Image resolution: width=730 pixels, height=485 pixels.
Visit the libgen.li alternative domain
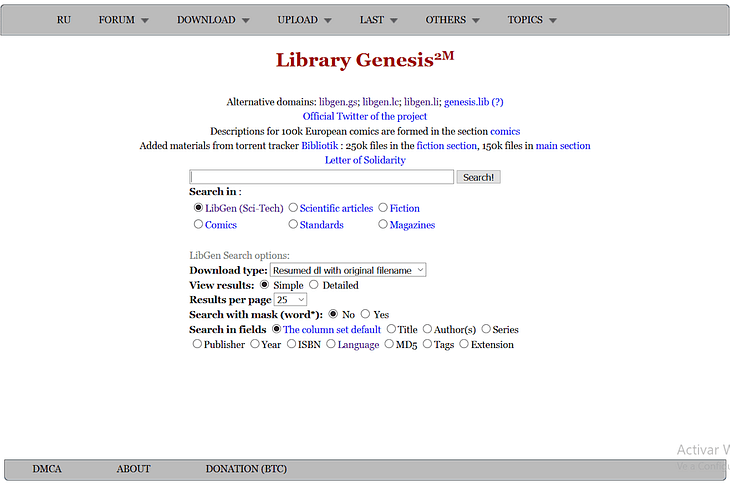pyautogui.click(x=421, y=102)
